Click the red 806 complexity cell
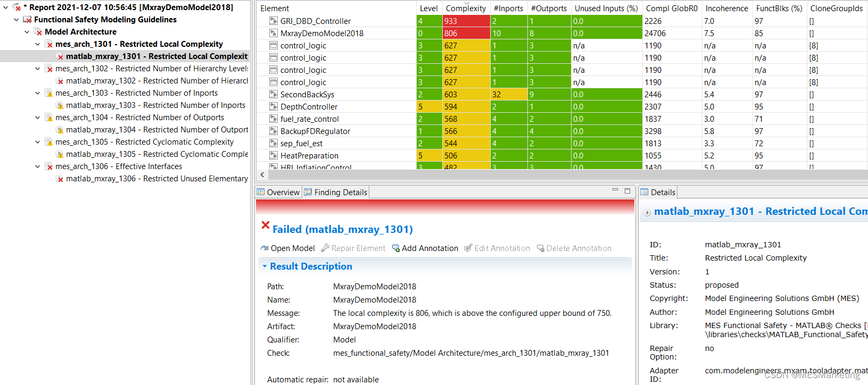The width and height of the screenshot is (868, 385). pos(466,33)
